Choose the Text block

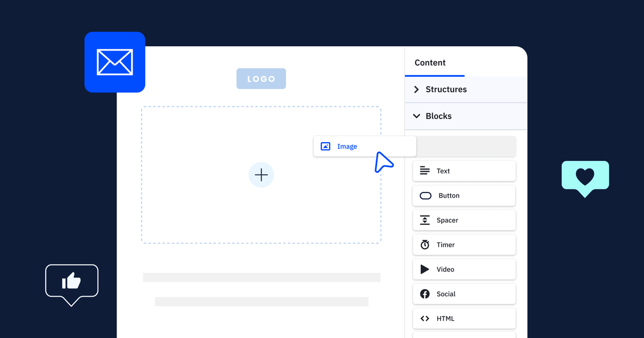[464, 171]
